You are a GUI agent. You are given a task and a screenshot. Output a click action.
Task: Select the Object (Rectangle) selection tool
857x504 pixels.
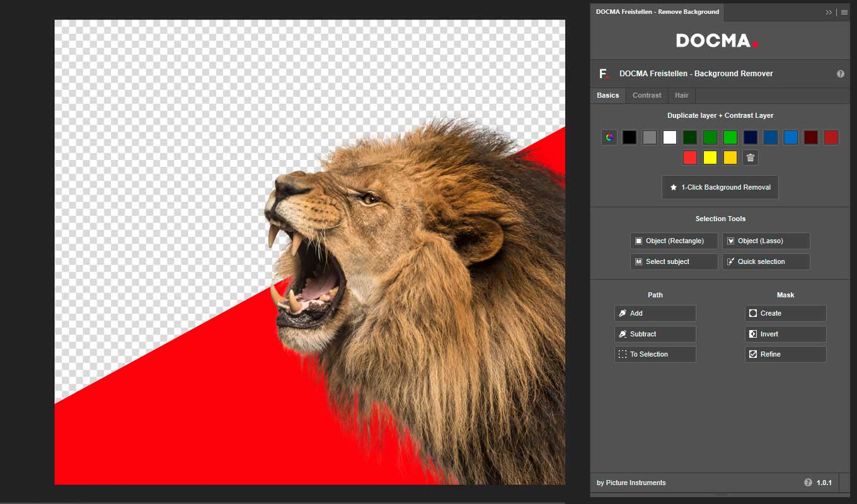(674, 241)
